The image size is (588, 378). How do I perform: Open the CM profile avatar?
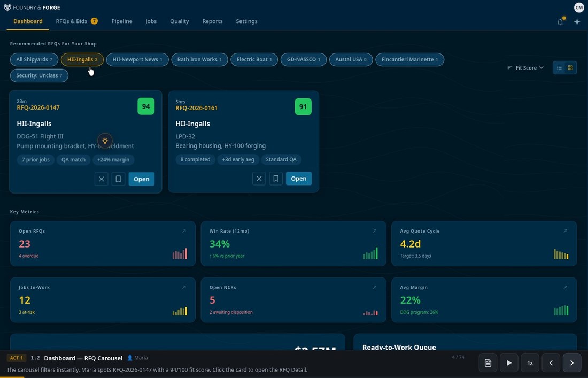point(579,7)
